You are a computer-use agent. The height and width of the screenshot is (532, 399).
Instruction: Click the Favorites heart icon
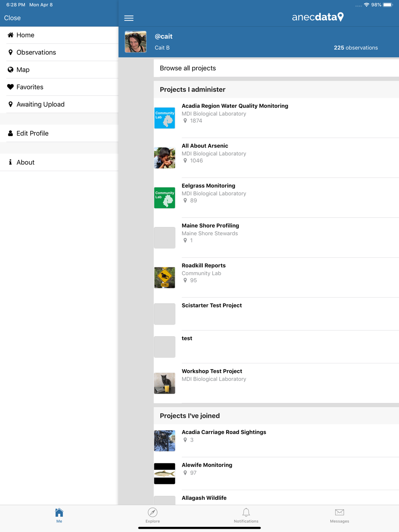(10, 87)
